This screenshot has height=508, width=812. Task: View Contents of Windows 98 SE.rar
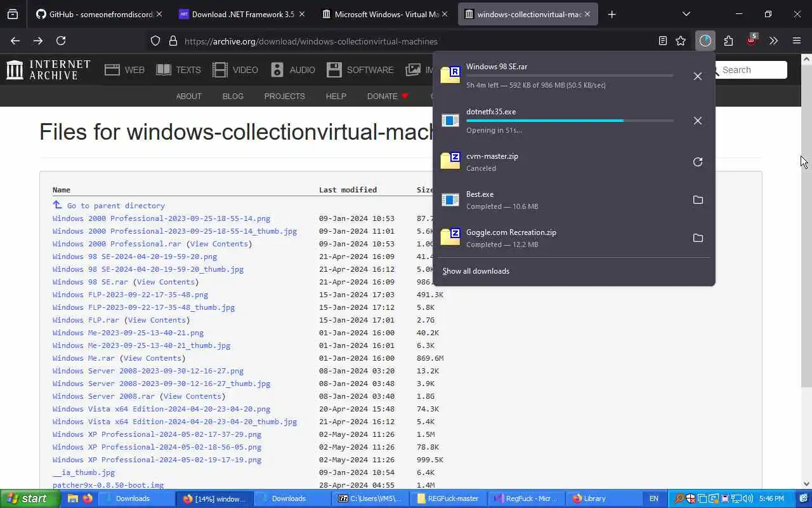click(166, 282)
